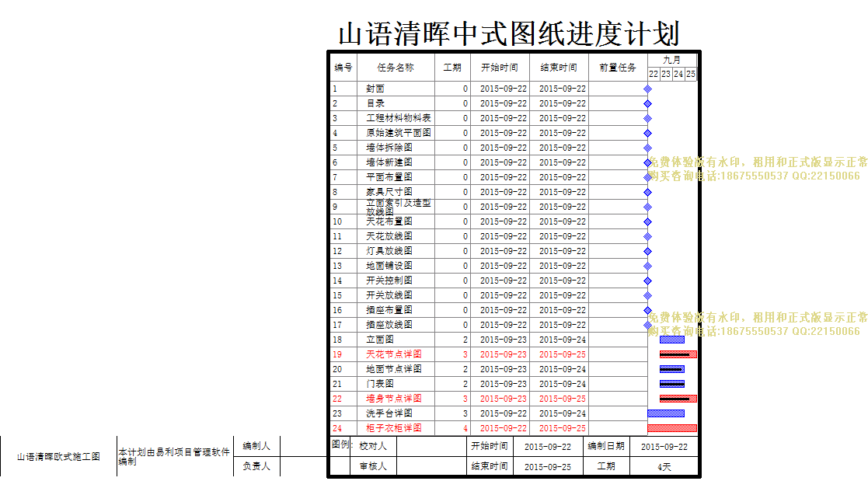Click the 结束时间 column header in the table
The width and height of the screenshot is (868, 495).
click(x=559, y=68)
